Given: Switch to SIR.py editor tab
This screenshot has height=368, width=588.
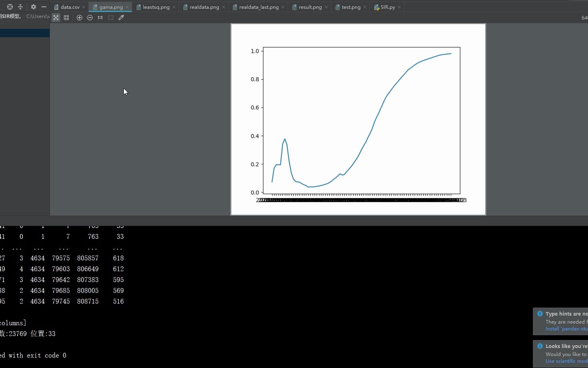Looking at the screenshot, I should (x=388, y=7).
